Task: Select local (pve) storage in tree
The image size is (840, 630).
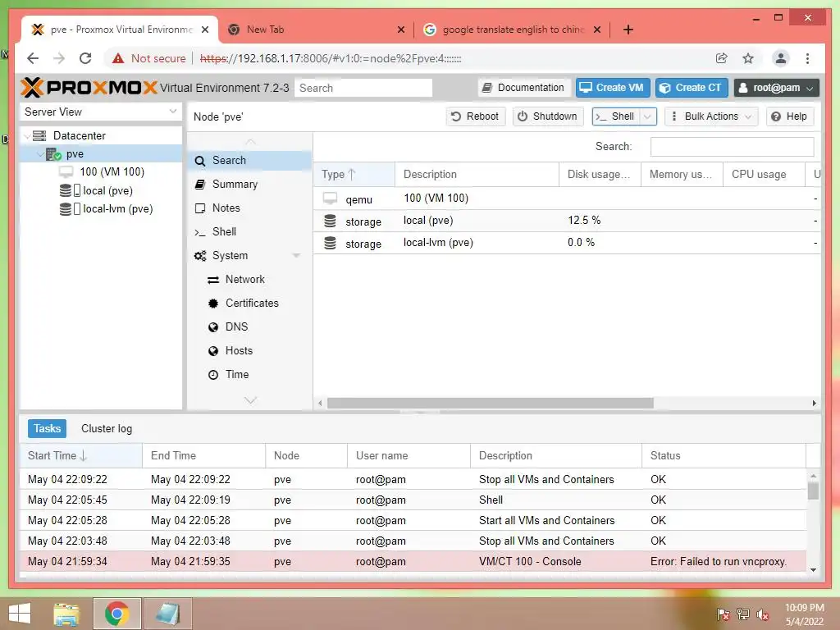Action: (x=107, y=190)
